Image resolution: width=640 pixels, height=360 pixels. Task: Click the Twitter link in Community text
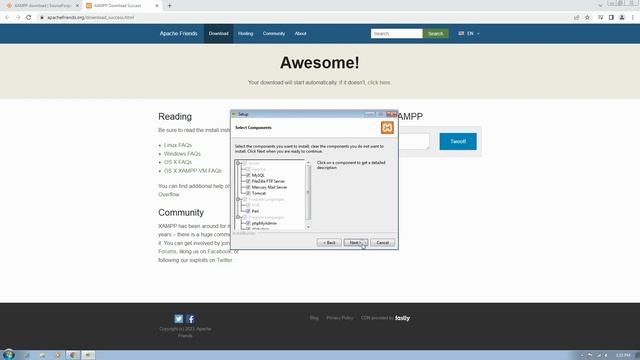click(224, 260)
